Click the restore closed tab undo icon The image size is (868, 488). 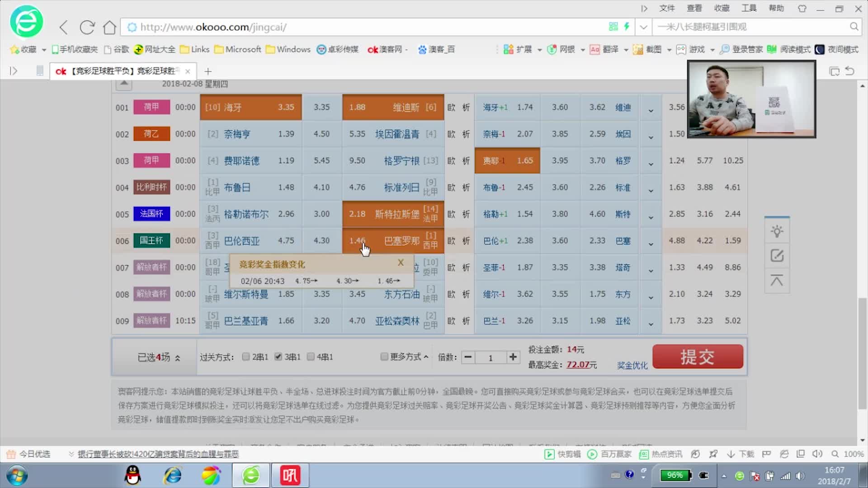[850, 71]
